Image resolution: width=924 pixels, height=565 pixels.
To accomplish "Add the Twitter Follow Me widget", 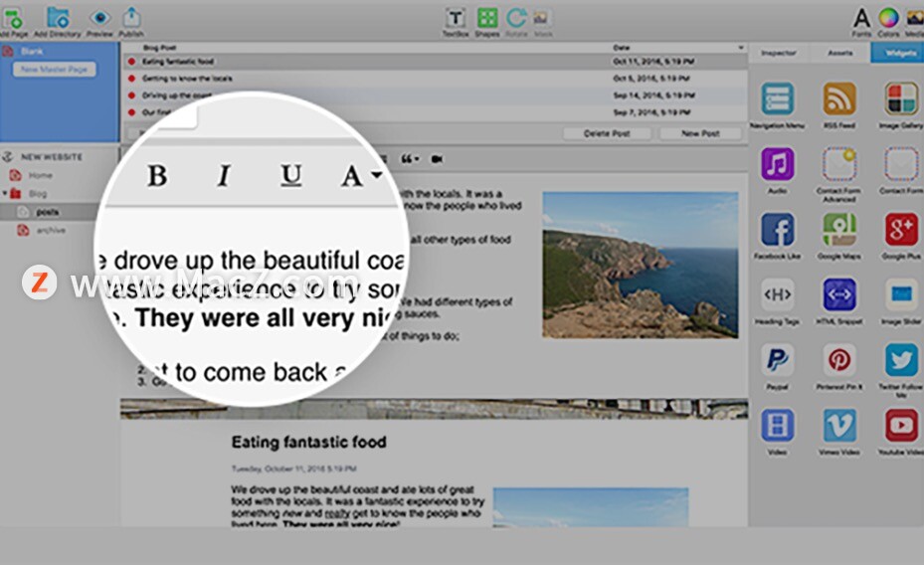I will click(901, 360).
